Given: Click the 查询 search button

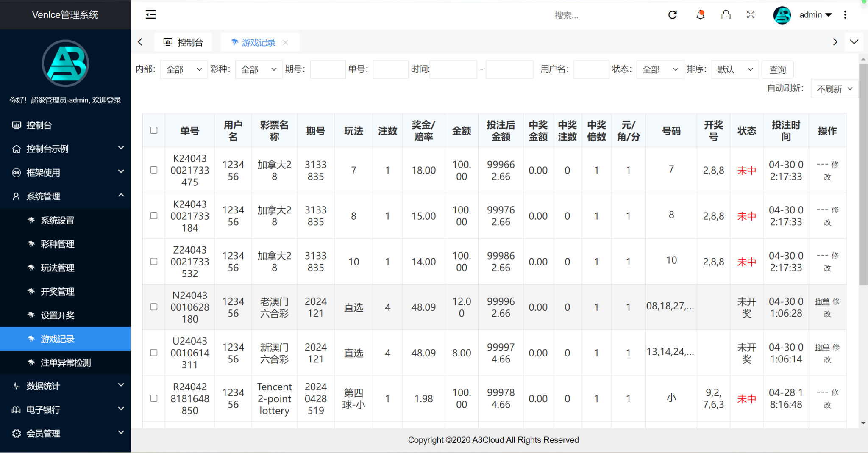Looking at the screenshot, I should 777,69.
